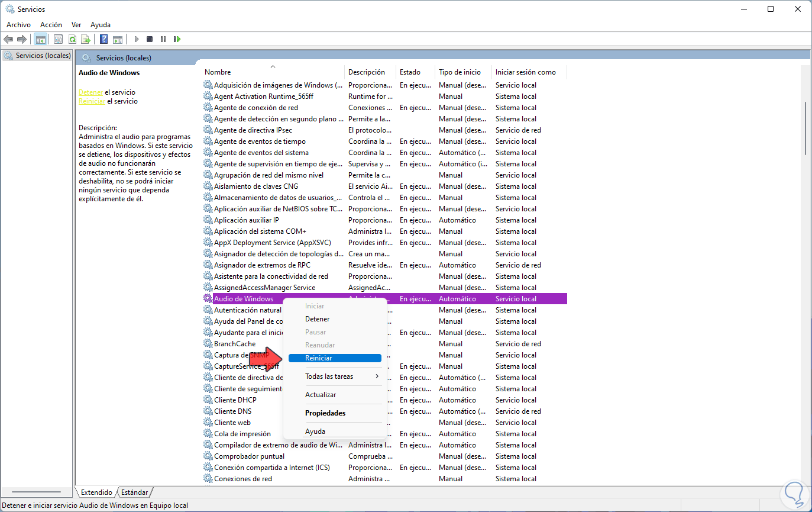Click the Back arrow toolbar icon

tap(8, 39)
